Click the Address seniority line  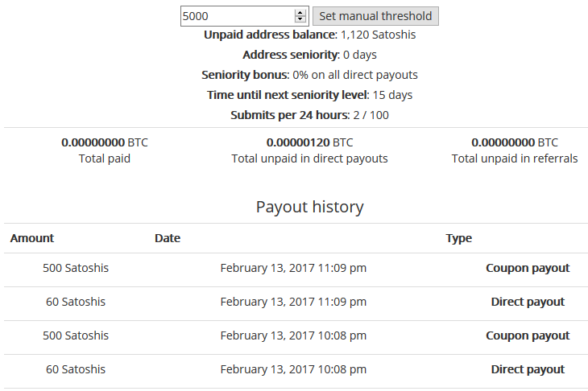pos(309,55)
